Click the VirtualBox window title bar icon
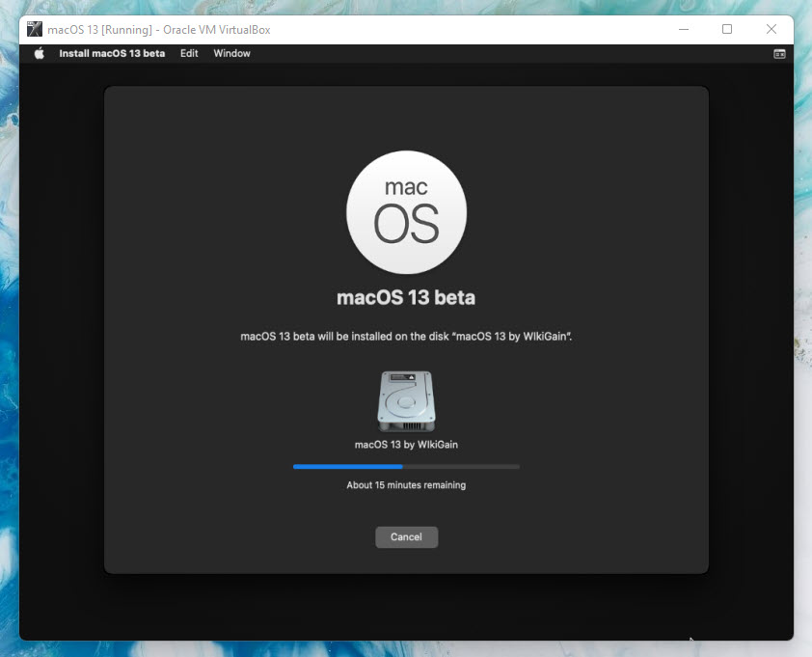The image size is (812, 657). [34, 30]
